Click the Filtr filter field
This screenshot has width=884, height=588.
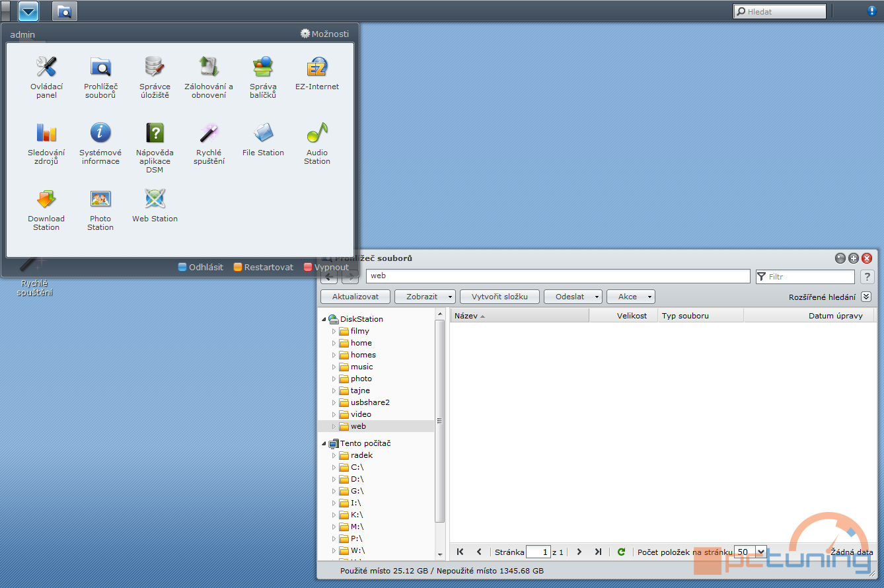pos(805,277)
